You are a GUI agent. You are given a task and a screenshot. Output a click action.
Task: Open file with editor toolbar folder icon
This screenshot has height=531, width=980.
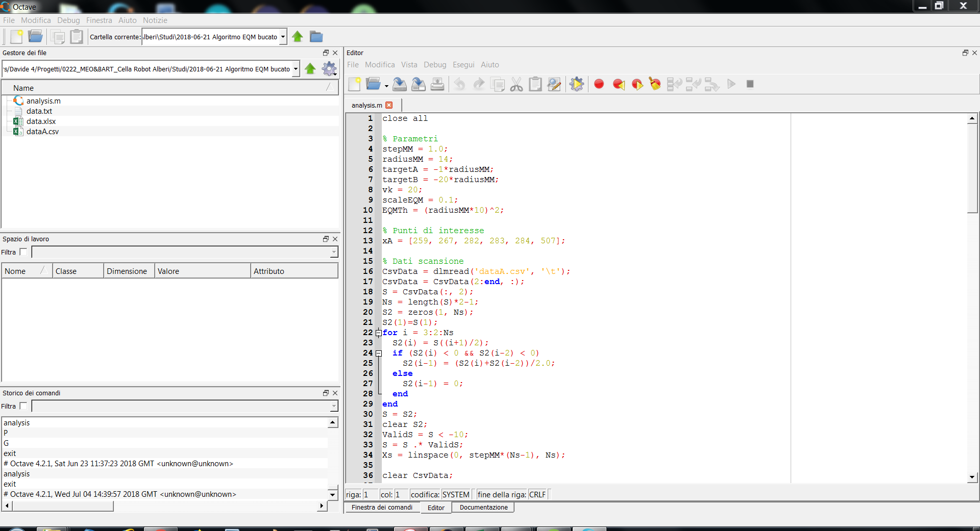(x=374, y=84)
